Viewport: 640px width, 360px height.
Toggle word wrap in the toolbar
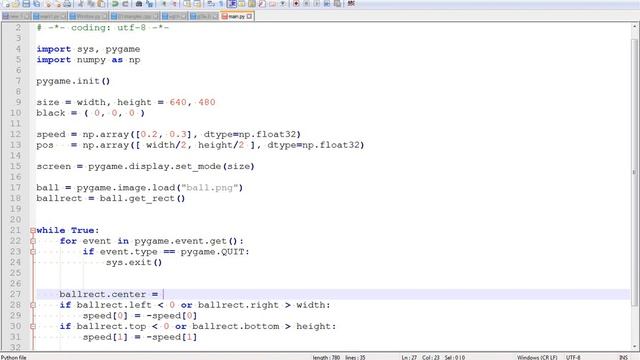pos(211,4)
